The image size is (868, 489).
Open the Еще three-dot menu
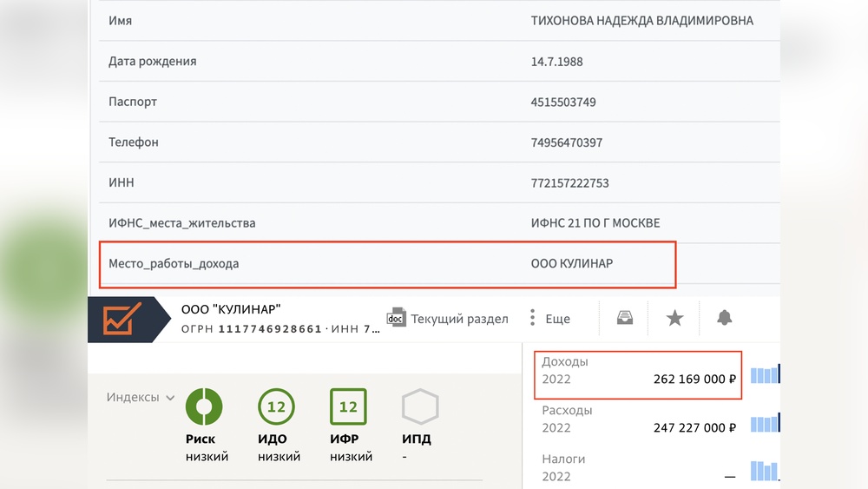532,318
